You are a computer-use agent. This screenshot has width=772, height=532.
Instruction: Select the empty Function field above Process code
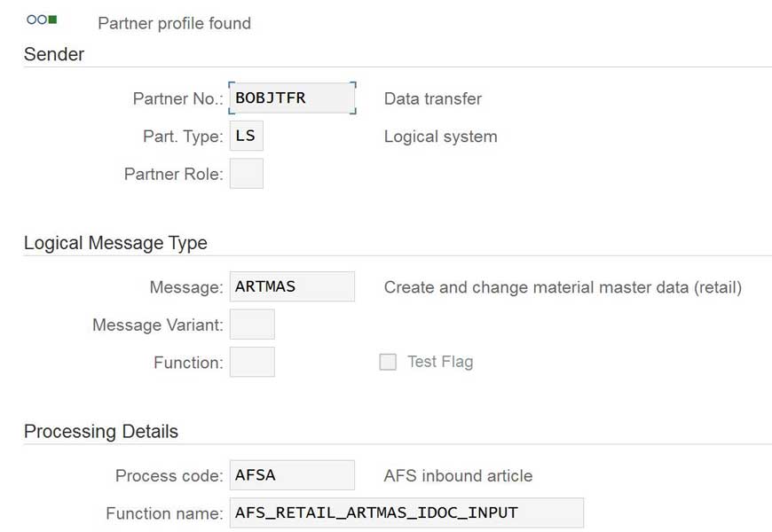[x=252, y=362]
